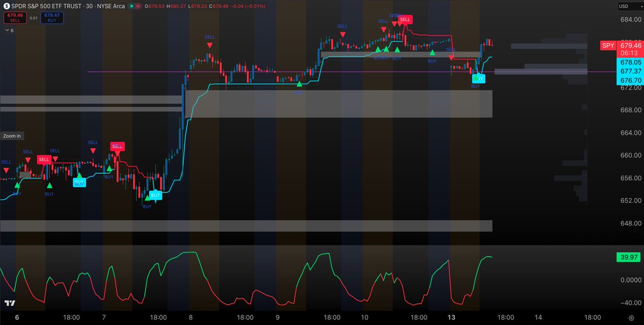The height and width of the screenshot is (325, 644).
Task: Click the spread value 0.01 between order buttons
Action: tap(33, 18)
